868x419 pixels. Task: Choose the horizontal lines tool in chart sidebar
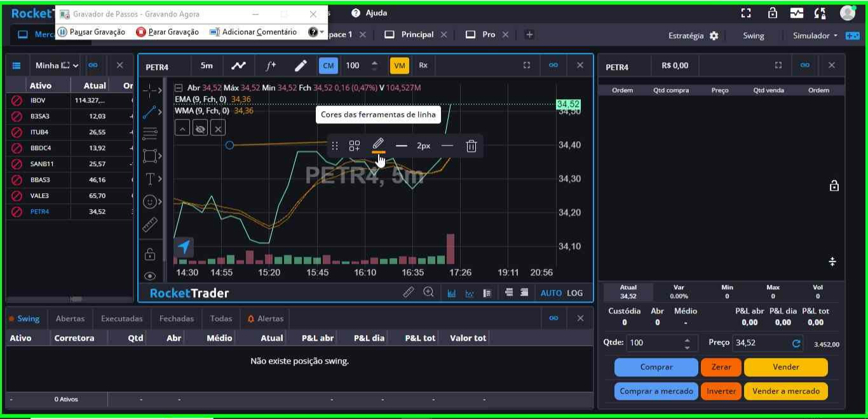pyautogui.click(x=150, y=134)
